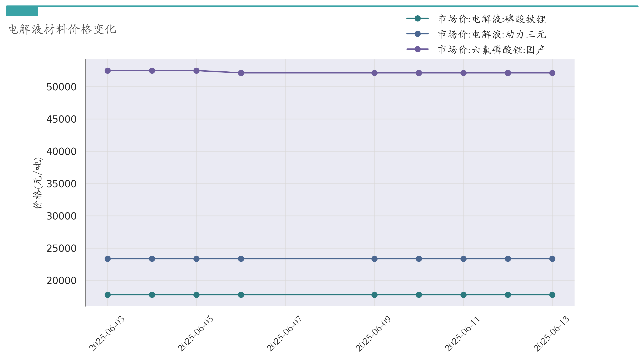Select legend text 市场价:六氟磷酸锂:国产
The height and width of the screenshot is (360, 644).
(x=491, y=50)
